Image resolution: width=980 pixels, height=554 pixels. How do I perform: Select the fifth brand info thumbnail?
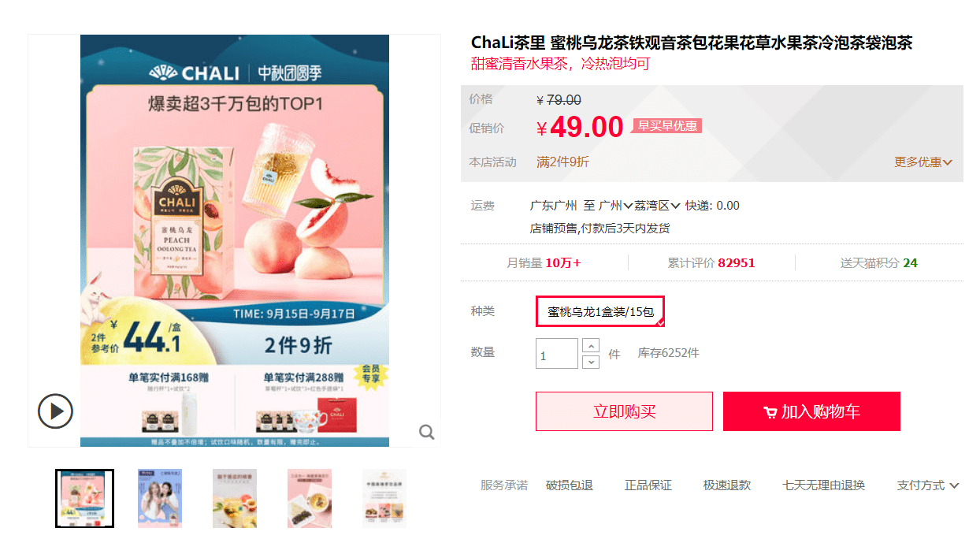[384, 498]
